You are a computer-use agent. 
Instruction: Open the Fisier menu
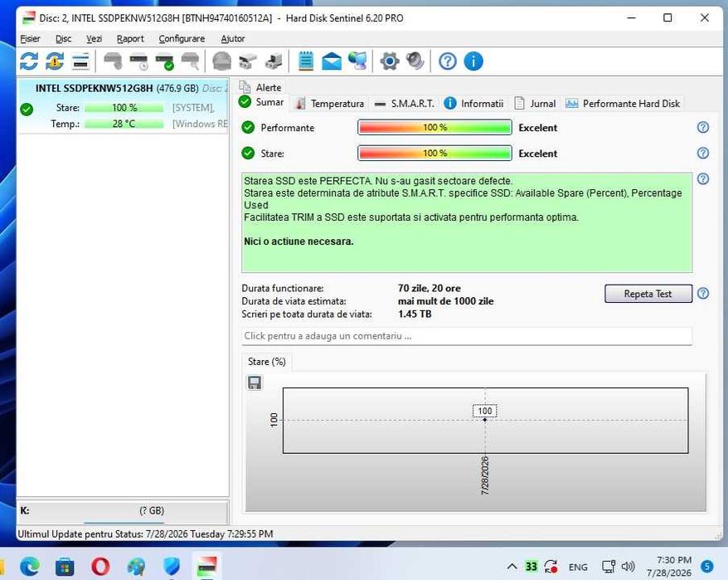30,38
